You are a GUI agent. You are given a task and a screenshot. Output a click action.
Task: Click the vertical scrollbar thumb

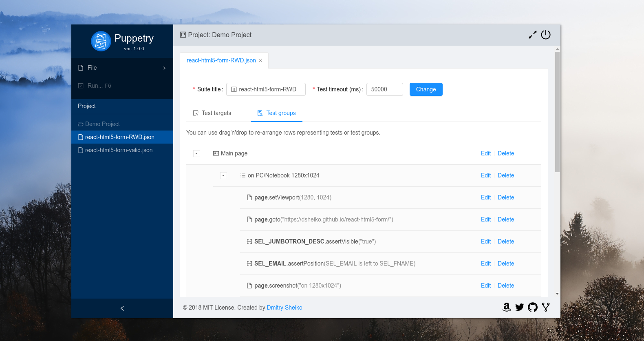click(x=557, y=112)
